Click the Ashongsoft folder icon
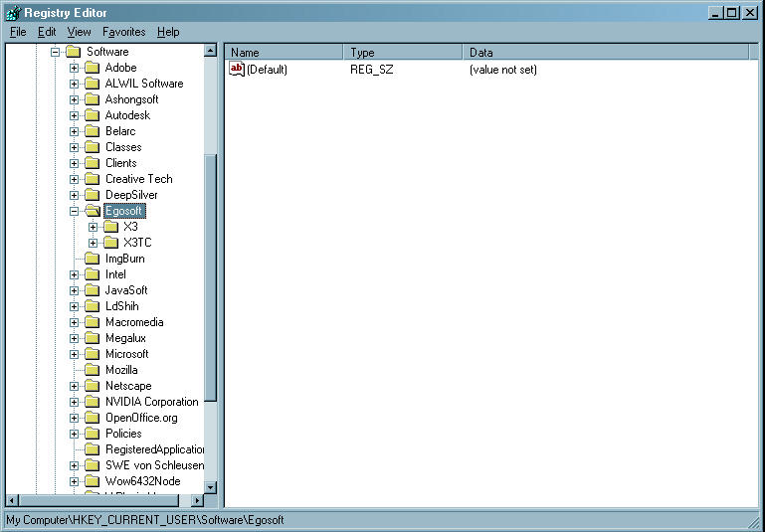This screenshot has width=765, height=532. click(93, 99)
